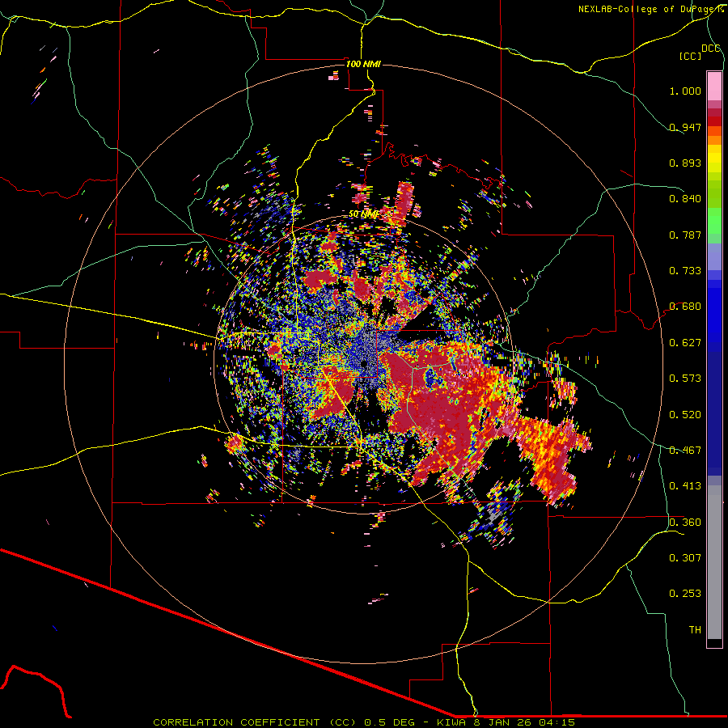Select the 0.680 scale value
728x728 pixels.
click(685, 307)
